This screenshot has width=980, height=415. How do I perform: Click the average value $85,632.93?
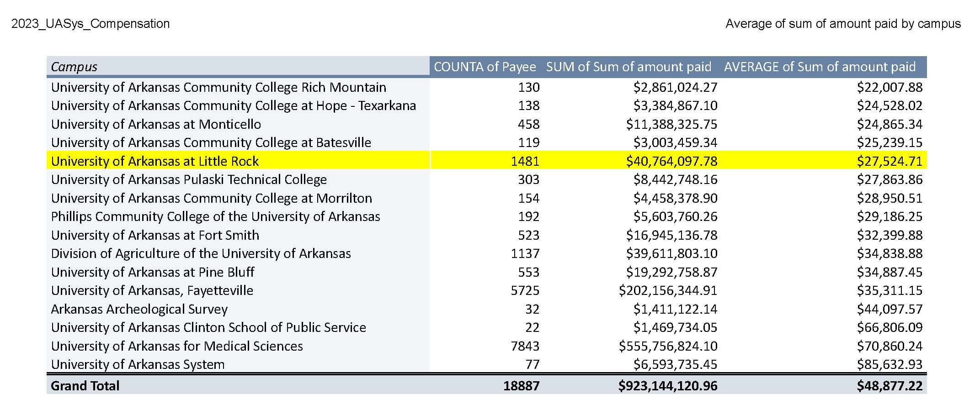pos(889,364)
